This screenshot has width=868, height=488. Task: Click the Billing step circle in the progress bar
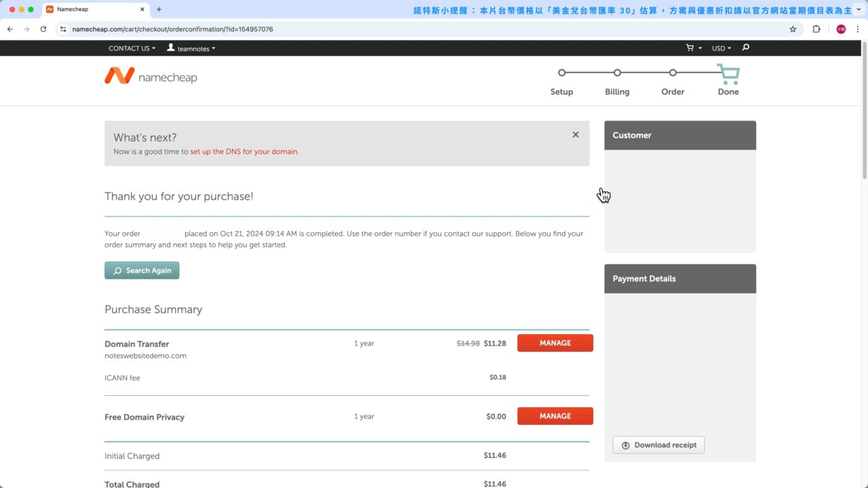617,73
